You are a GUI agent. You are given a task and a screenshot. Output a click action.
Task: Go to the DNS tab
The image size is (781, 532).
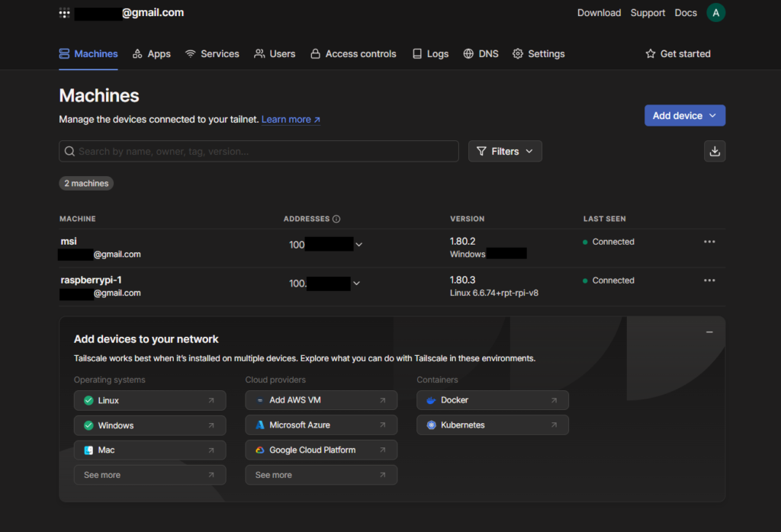[480, 54]
